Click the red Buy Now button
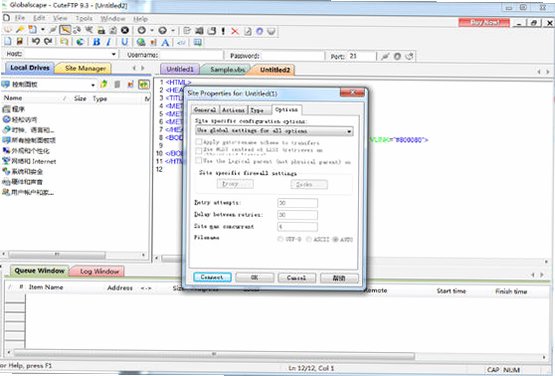 (x=484, y=22)
